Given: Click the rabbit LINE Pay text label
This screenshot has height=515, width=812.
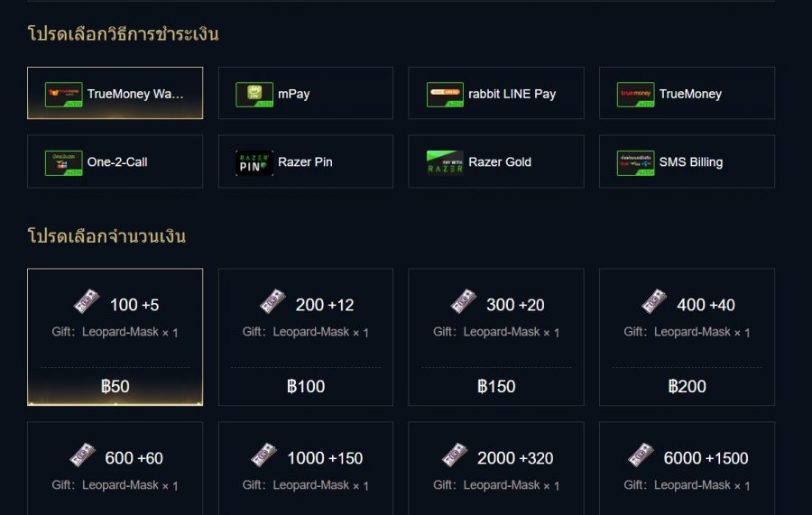Looking at the screenshot, I should point(512,94).
